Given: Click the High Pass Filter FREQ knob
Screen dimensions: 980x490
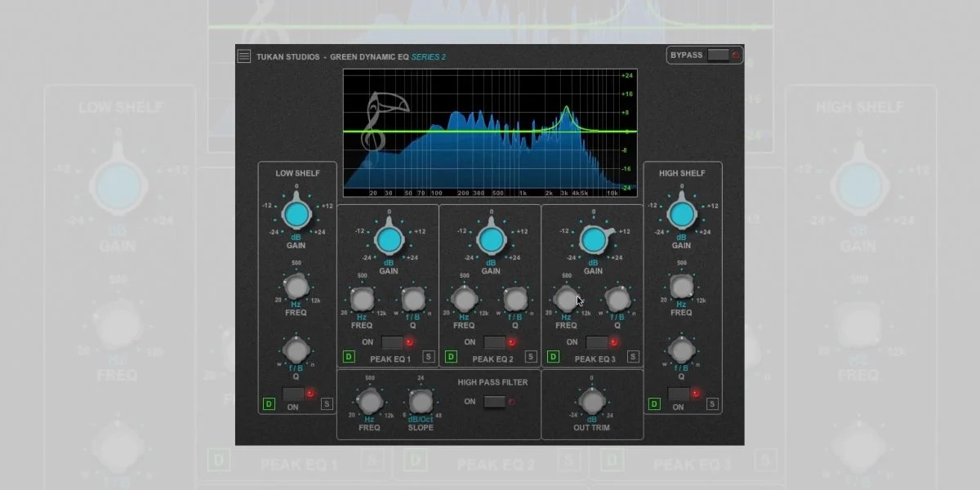Looking at the screenshot, I should (x=369, y=401).
